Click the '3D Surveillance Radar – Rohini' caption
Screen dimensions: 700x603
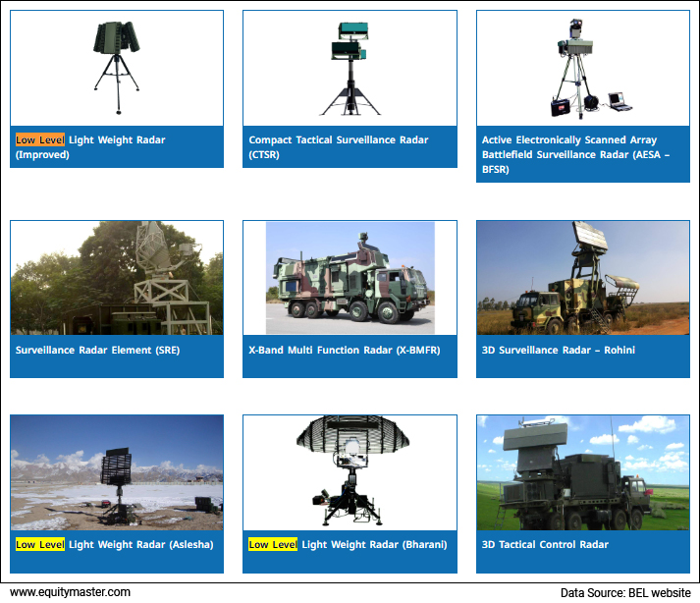click(x=558, y=350)
